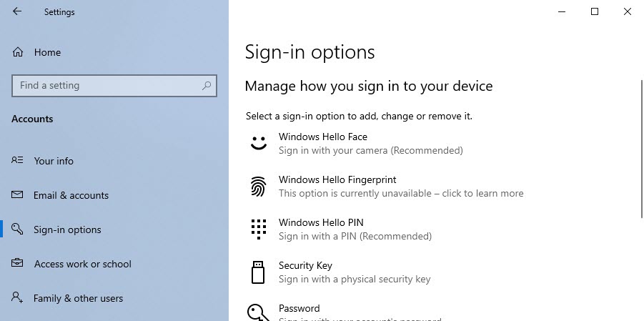
Task: Minimize the Settings window
Action: pyautogui.click(x=562, y=11)
